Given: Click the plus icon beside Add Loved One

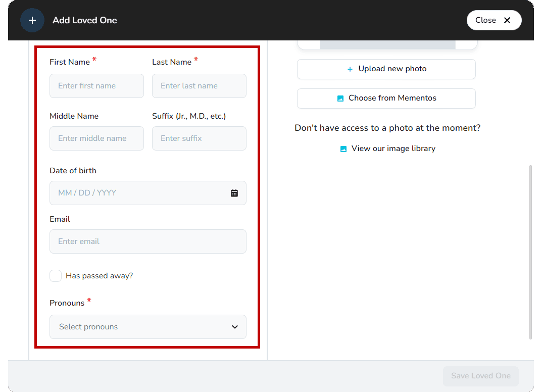Looking at the screenshot, I should 32,20.
